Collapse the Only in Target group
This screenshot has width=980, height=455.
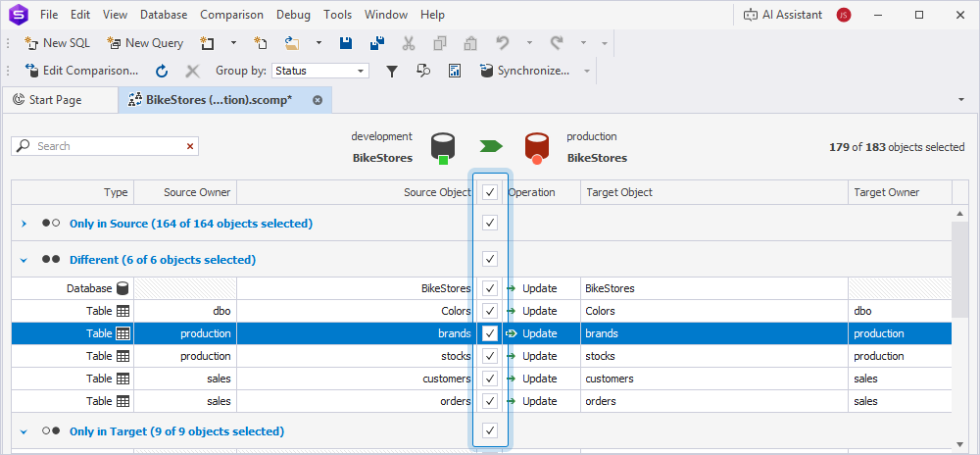click(24, 431)
